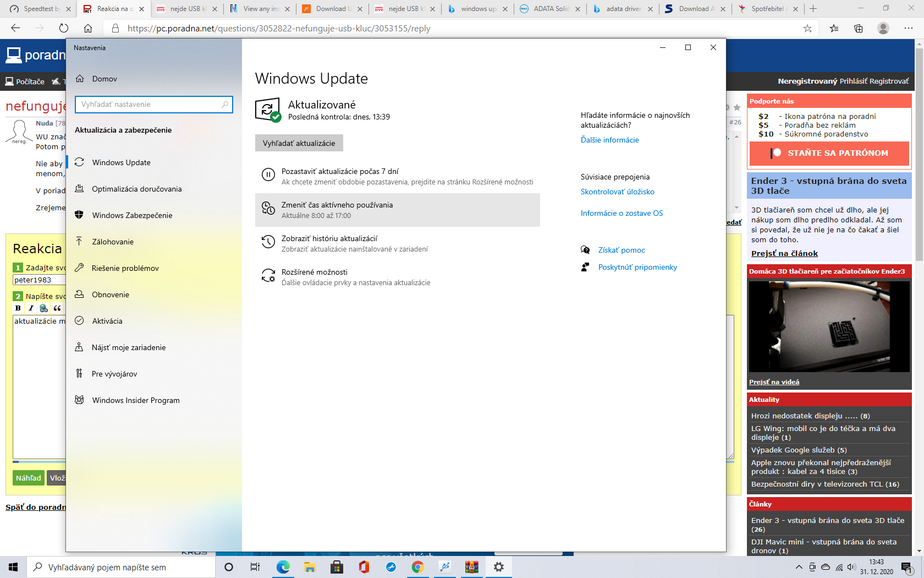Image resolution: width=924 pixels, height=578 pixels.
Task: Open action center notifications icon
Action: pos(906,567)
